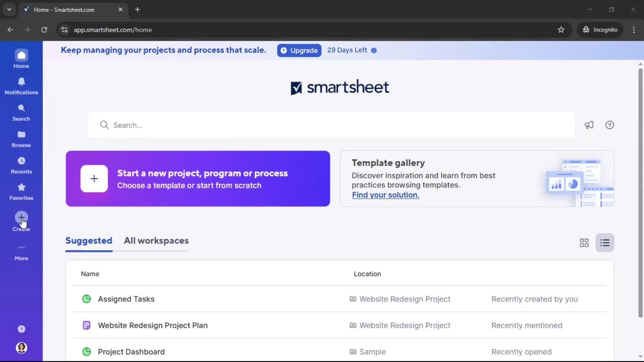
Task: Click the Upgrade button in the banner
Action: click(299, 50)
